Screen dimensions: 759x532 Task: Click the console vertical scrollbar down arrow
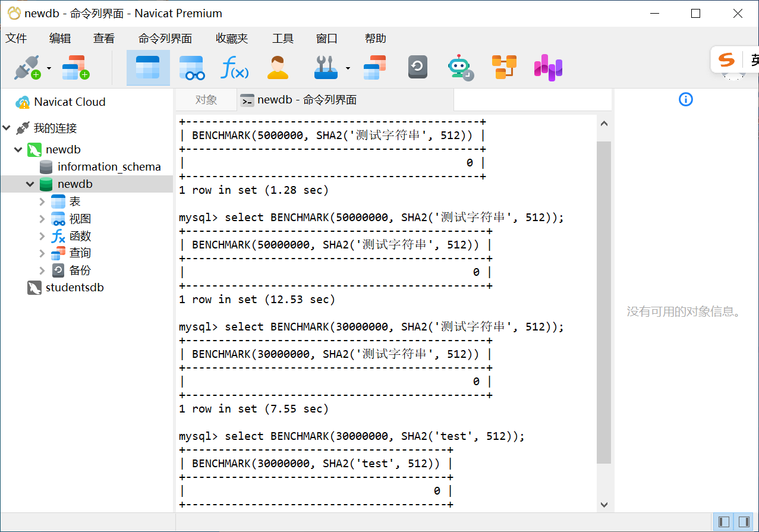604,505
